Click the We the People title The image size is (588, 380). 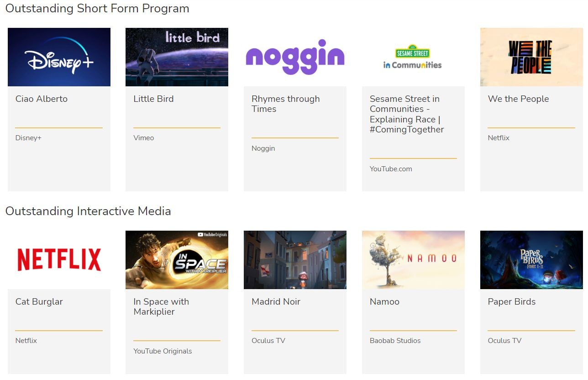click(518, 99)
